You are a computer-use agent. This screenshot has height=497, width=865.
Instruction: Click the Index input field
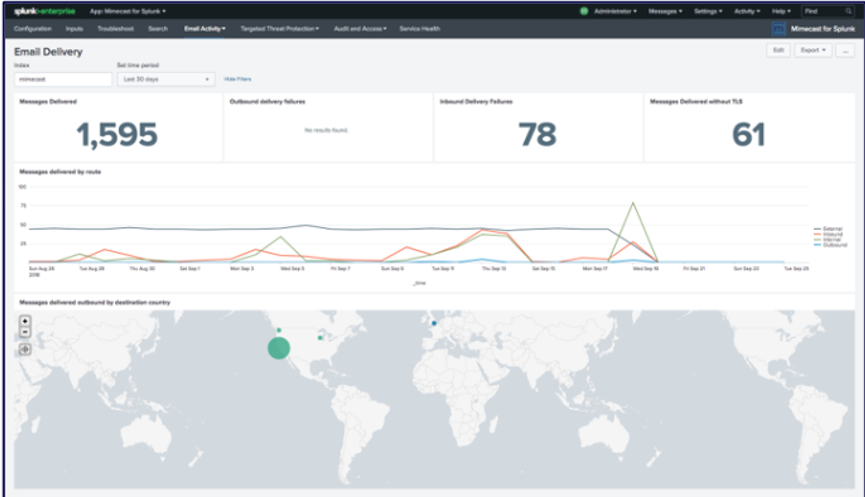pos(63,78)
